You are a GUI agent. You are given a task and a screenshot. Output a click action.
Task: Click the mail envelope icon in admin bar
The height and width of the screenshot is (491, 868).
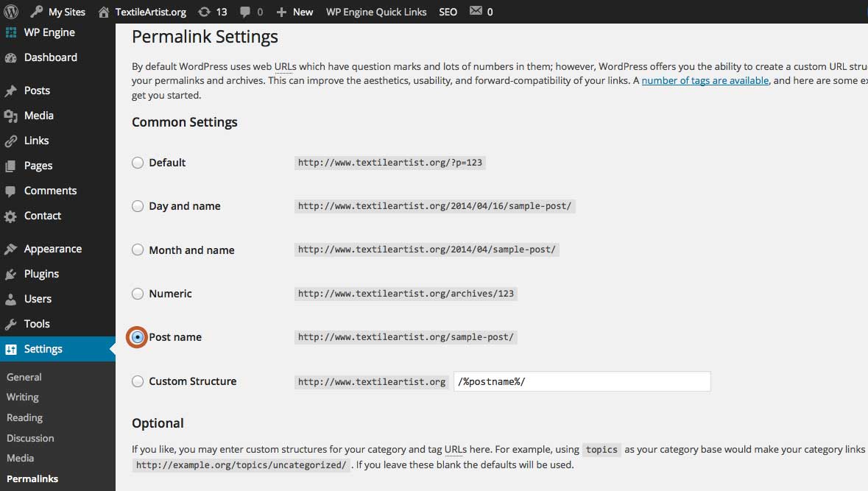click(476, 10)
